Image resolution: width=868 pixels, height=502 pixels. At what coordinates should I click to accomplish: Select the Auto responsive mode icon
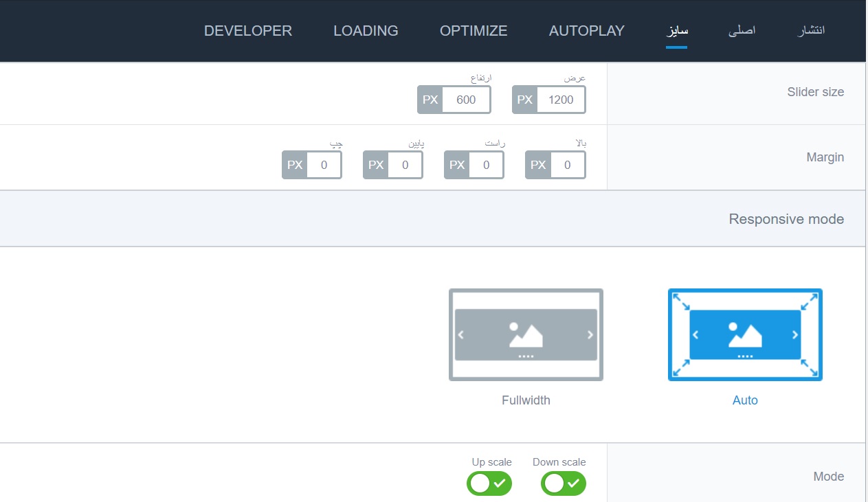pyautogui.click(x=745, y=334)
